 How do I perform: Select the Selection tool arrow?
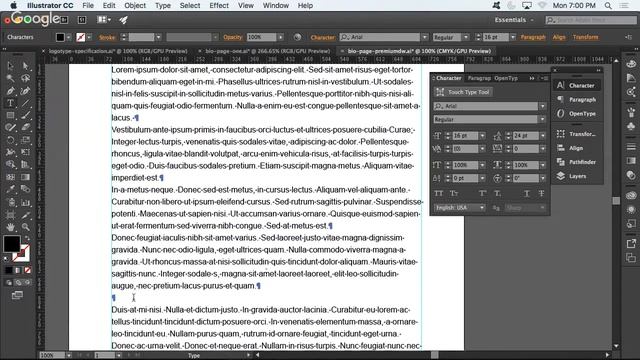(10, 65)
